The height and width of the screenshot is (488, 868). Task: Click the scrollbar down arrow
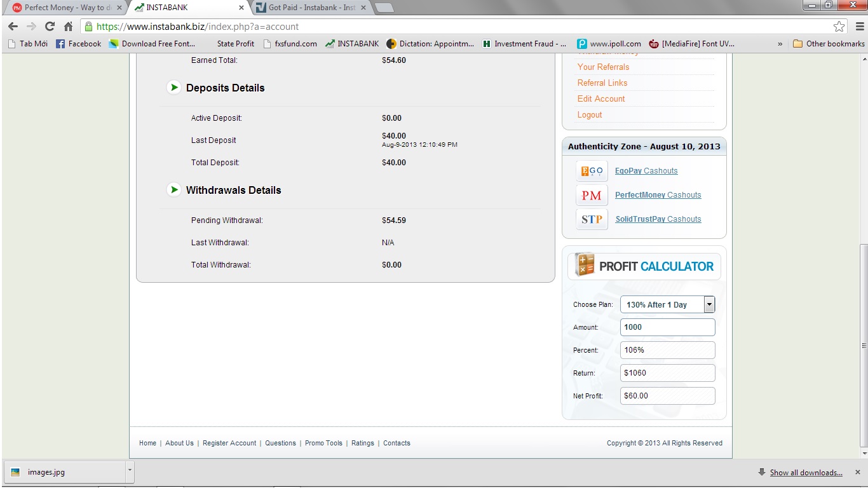(x=864, y=453)
